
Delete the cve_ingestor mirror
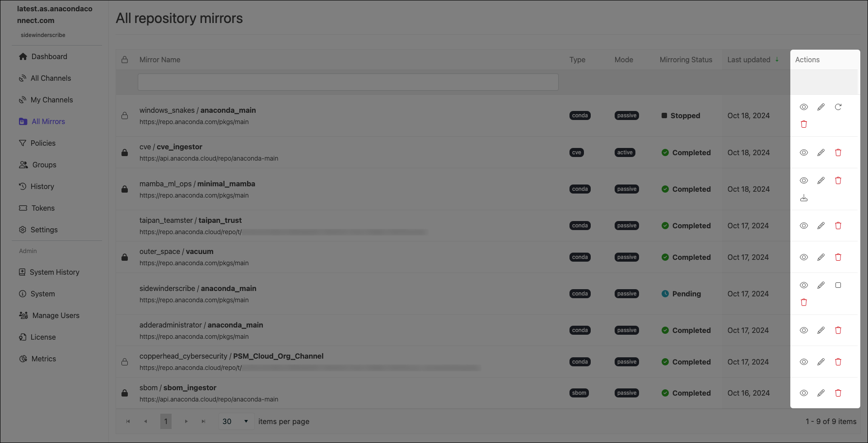[838, 152]
